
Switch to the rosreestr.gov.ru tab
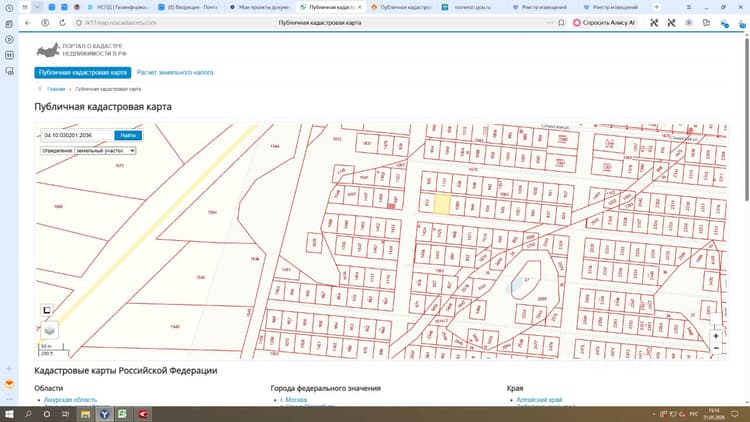pos(472,7)
